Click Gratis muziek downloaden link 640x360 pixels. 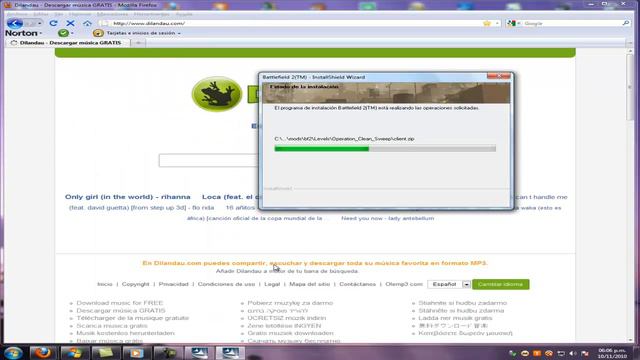point(290,333)
